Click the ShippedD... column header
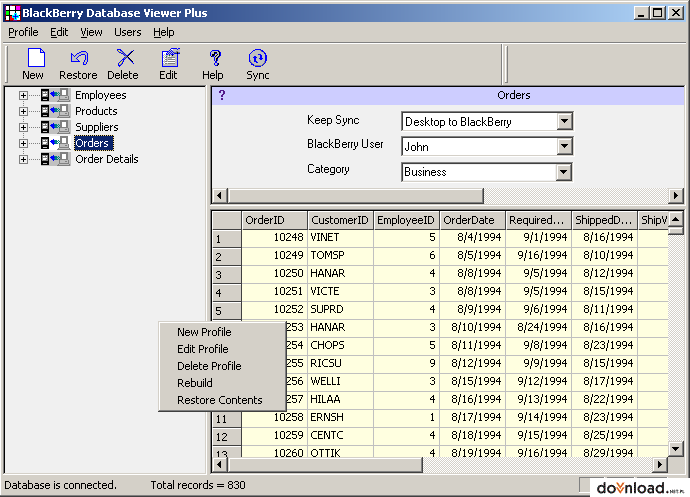Screen dimensions: 690x497 pyautogui.click(x=604, y=220)
